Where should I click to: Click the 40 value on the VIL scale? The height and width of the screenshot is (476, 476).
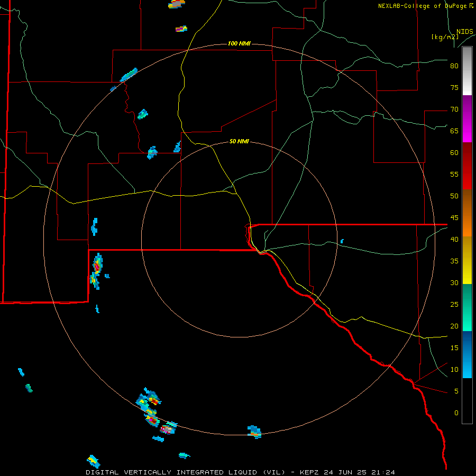[454, 239]
